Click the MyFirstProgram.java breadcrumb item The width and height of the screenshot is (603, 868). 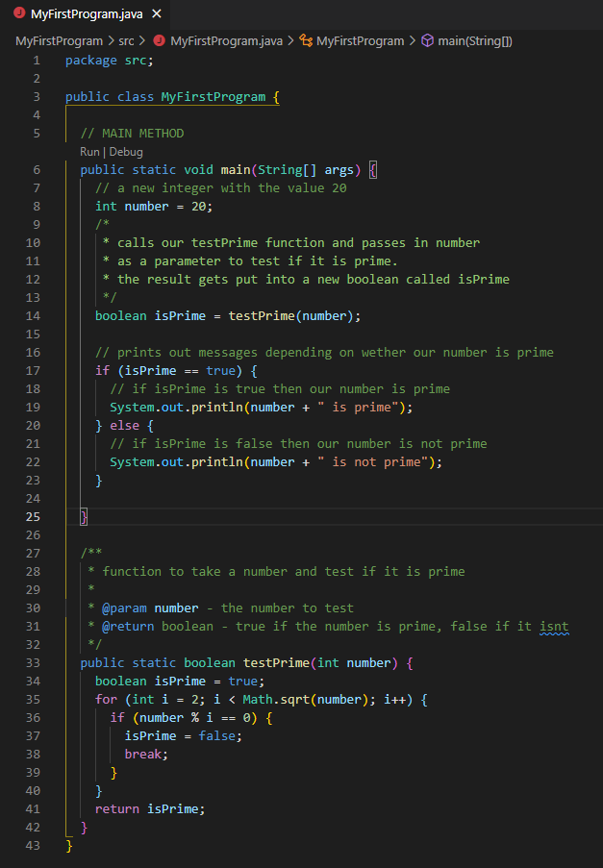pyautogui.click(x=226, y=41)
